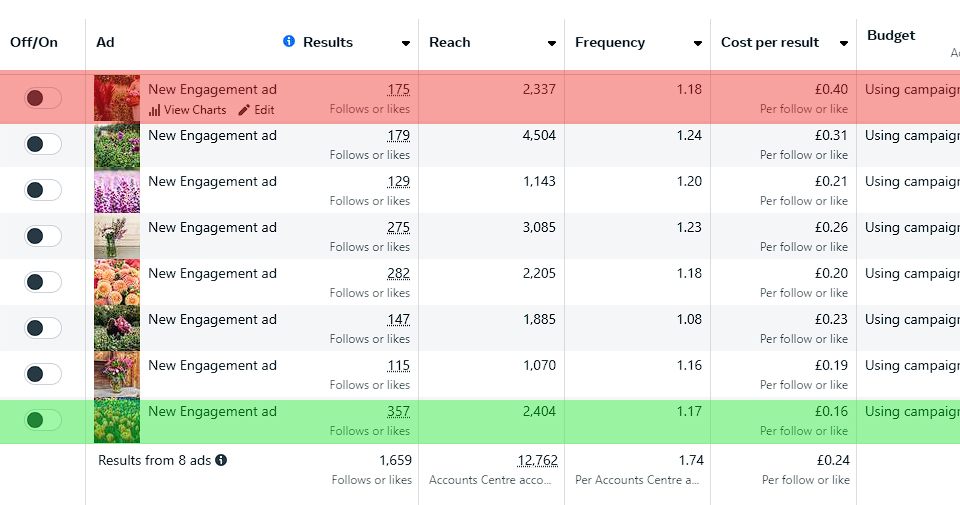Image resolution: width=960 pixels, height=505 pixels.
Task: Click the Edit pencil icon
Action: tap(244, 110)
